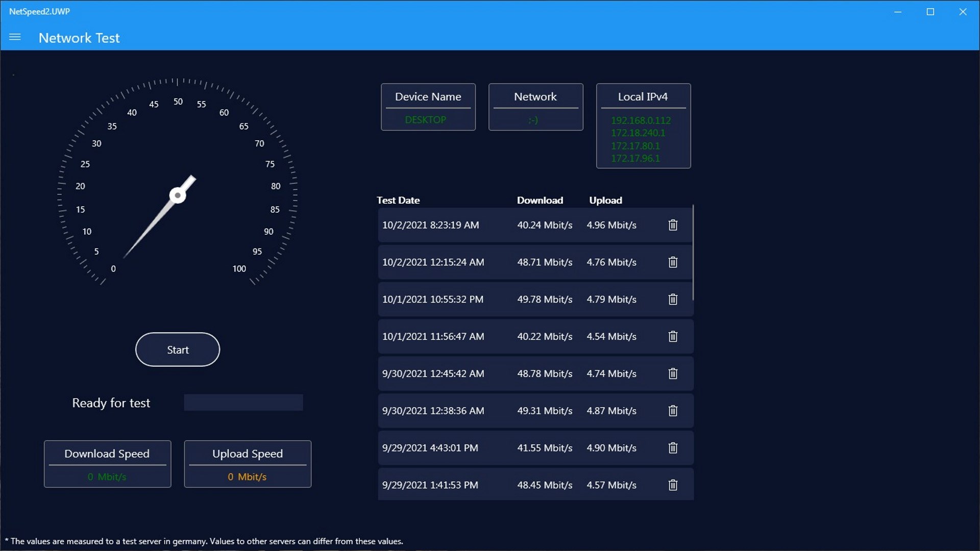Screen dimensions: 980x551
Task: Click the results list scrollbar
Action: tap(693, 253)
